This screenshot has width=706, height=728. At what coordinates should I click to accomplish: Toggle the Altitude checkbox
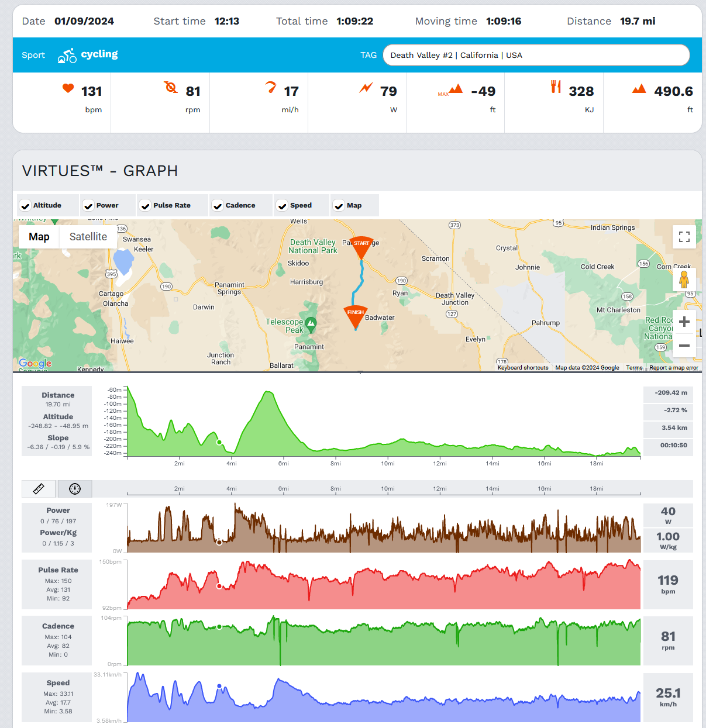pos(25,206)
